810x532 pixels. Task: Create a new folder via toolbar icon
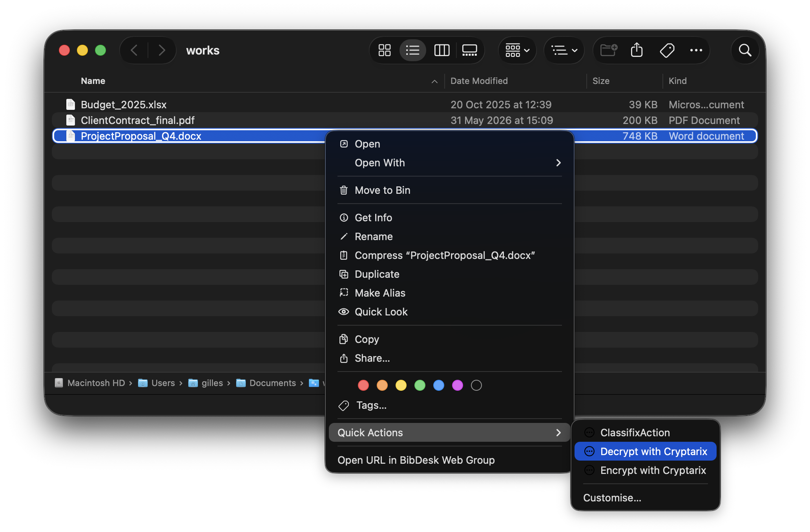coord(609,50)
